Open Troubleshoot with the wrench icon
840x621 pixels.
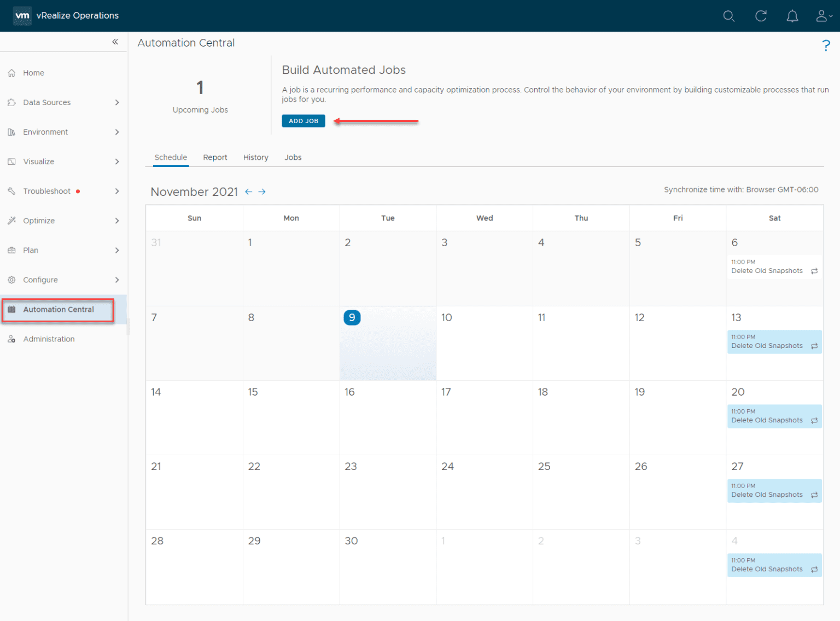tap(11, 191)
